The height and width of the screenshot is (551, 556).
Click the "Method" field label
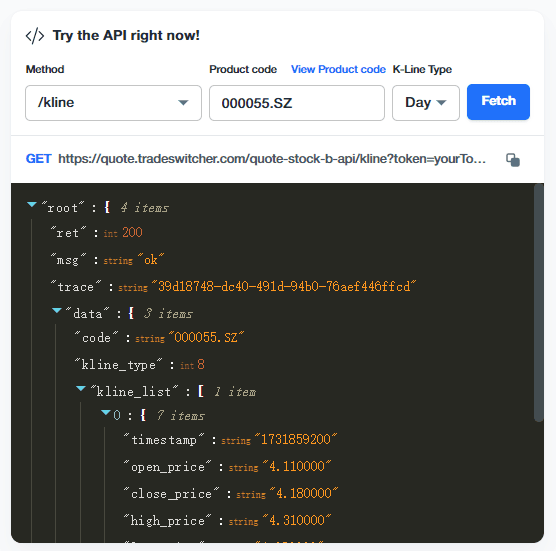(45, 69)
